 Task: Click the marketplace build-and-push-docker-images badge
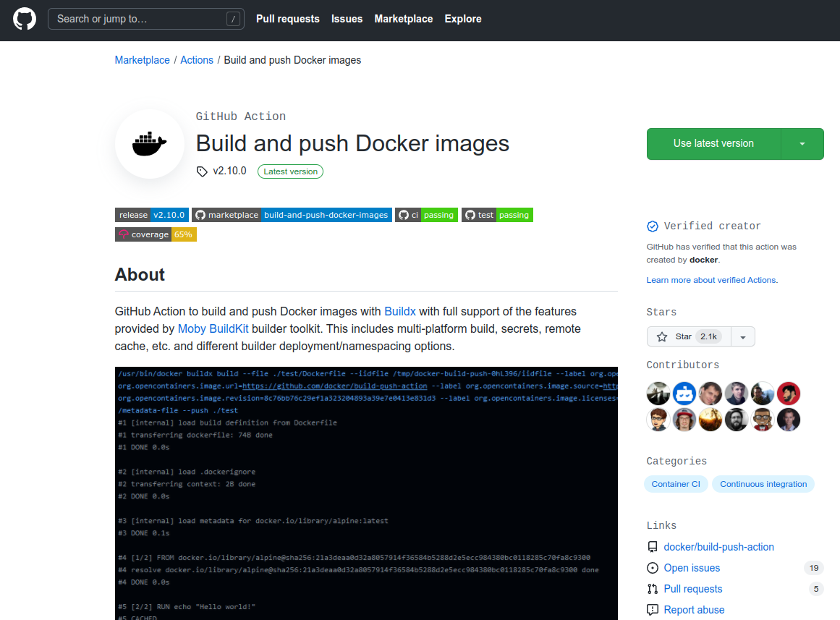pos(292,215)
